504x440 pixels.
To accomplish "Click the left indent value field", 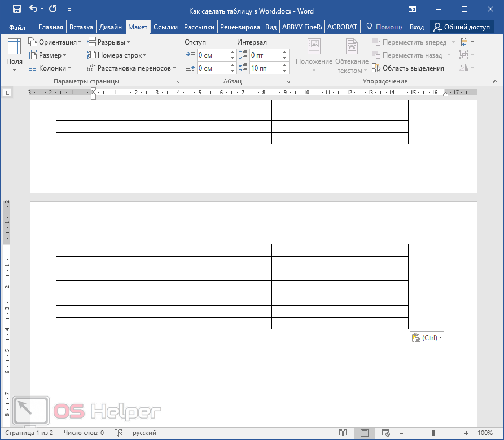I will 212,55.
